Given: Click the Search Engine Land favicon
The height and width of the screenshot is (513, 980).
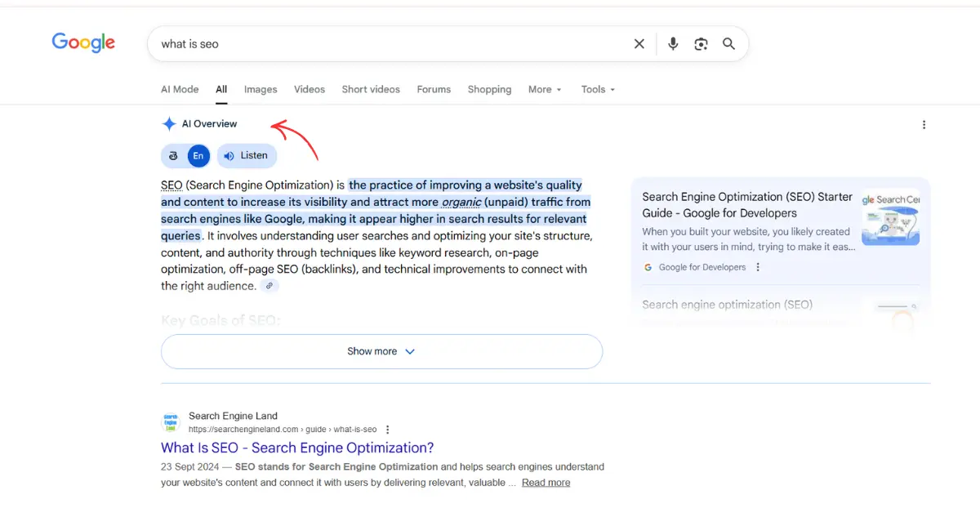Looking at the screenshot, I should click(170, 421).
